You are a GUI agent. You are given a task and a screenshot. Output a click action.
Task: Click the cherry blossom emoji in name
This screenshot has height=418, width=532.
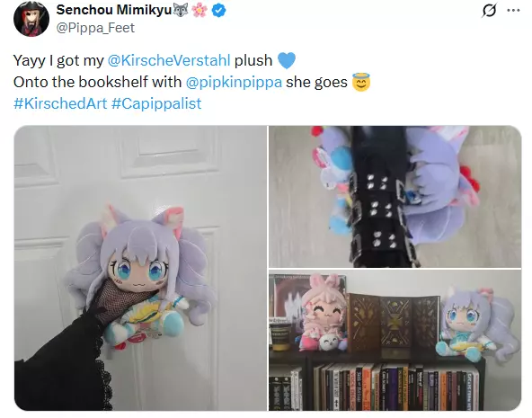coord(199,10)
